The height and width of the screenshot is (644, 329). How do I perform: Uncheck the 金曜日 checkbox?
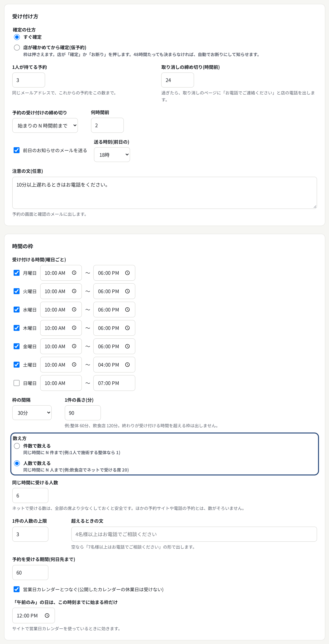point(17,346)
